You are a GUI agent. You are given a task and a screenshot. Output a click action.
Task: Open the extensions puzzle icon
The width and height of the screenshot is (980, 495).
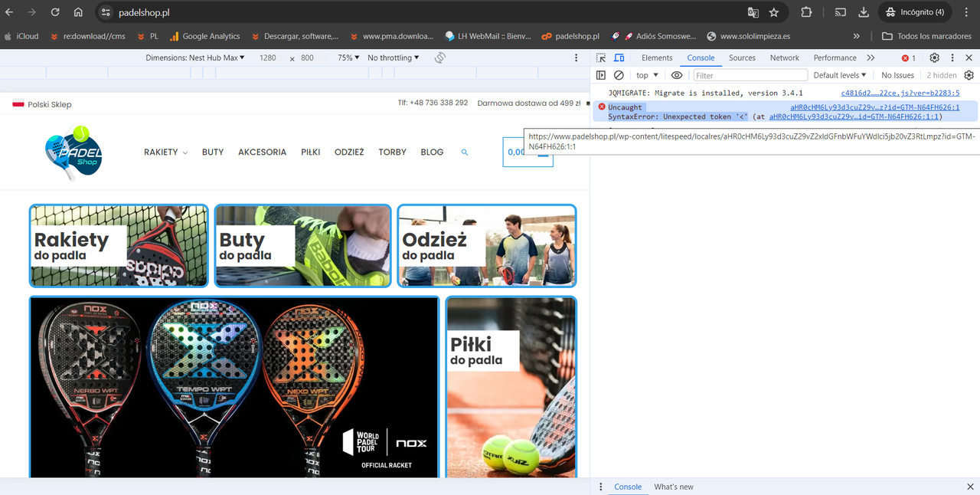(x=806, y=12)
